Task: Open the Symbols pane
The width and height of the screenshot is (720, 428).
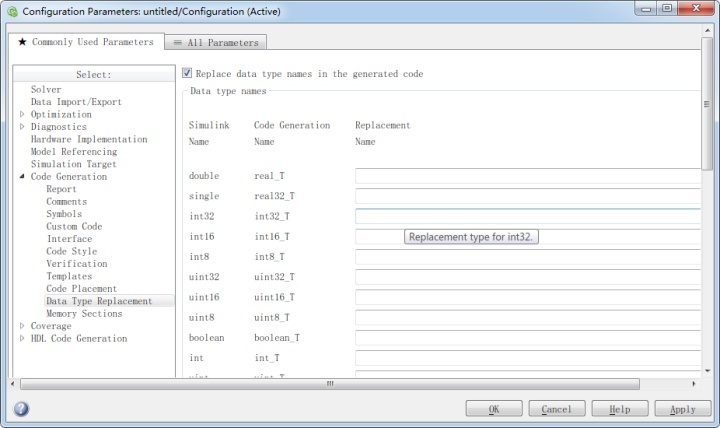Action: tap(64, 214)
